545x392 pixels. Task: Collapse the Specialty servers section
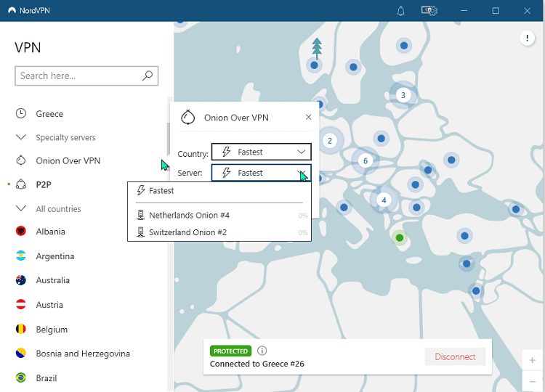coord(21,137)
